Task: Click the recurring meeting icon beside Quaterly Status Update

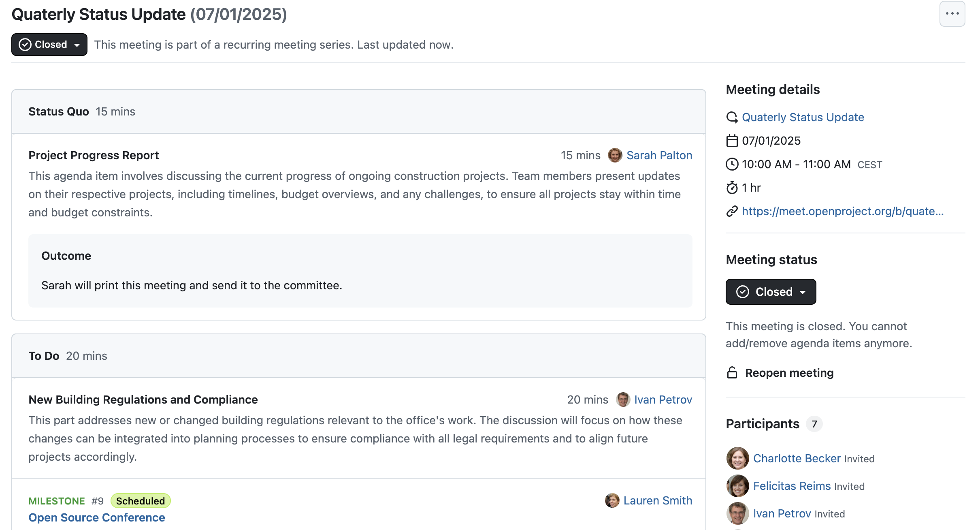Action: (733, 117)
